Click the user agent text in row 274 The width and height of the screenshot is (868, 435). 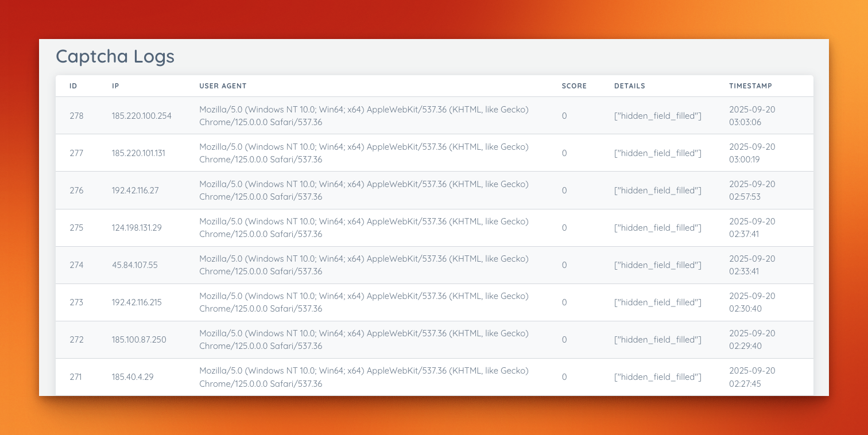click(364, 265)
